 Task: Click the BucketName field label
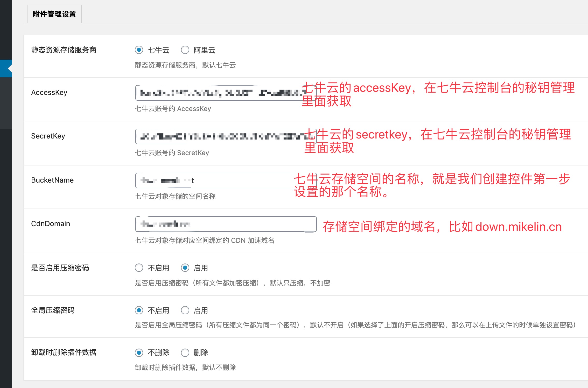pos(52,180)
